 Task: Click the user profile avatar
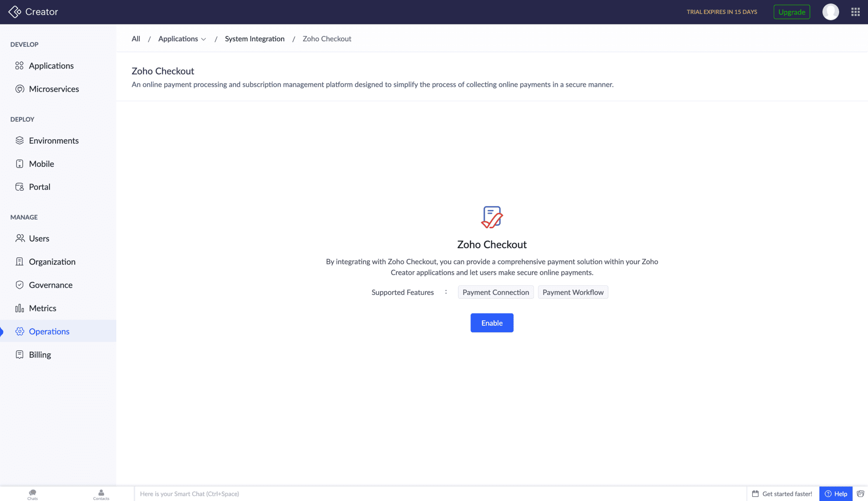coord(830,12)
